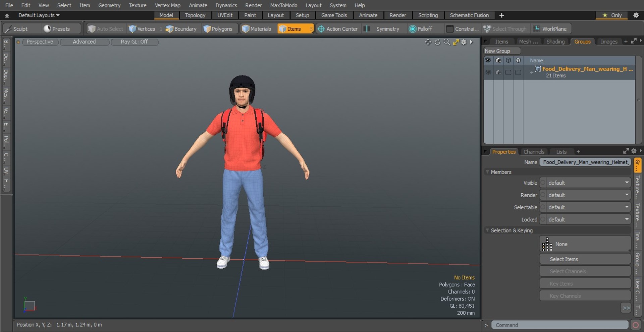The image size is (644, 332).
Task: Add a new layout tab with plus
Action: tap(502, 15)
